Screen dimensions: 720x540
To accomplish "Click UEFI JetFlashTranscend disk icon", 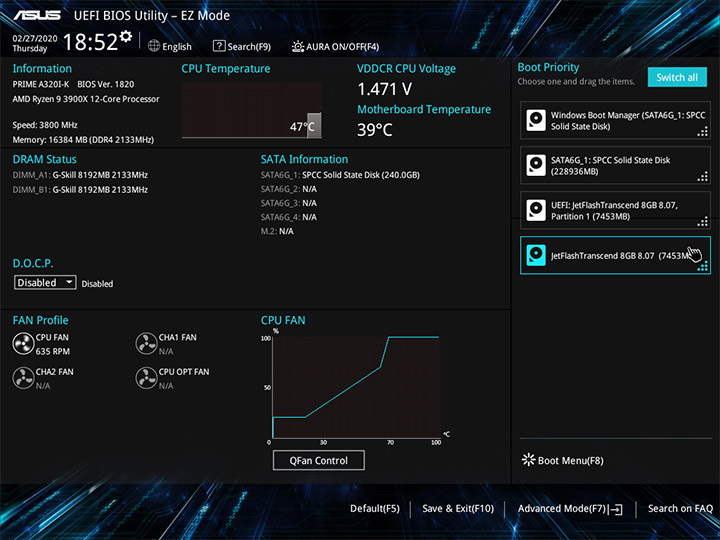I will click(536, 210).
